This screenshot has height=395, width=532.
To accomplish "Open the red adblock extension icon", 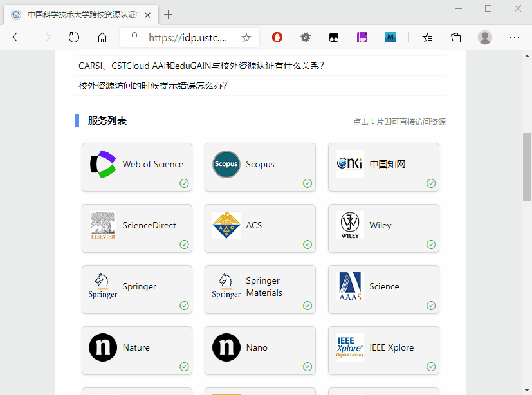I will [277, 37].
